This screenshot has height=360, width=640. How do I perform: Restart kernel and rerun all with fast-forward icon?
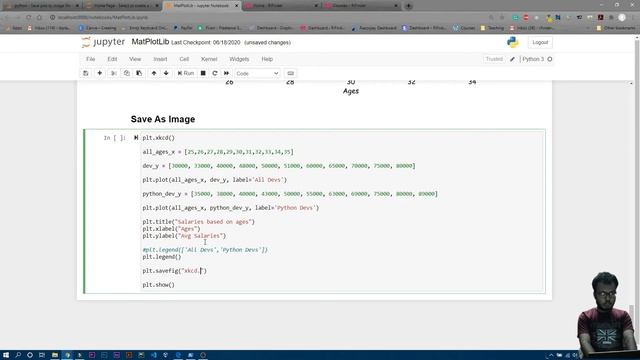tap(227, 73)
